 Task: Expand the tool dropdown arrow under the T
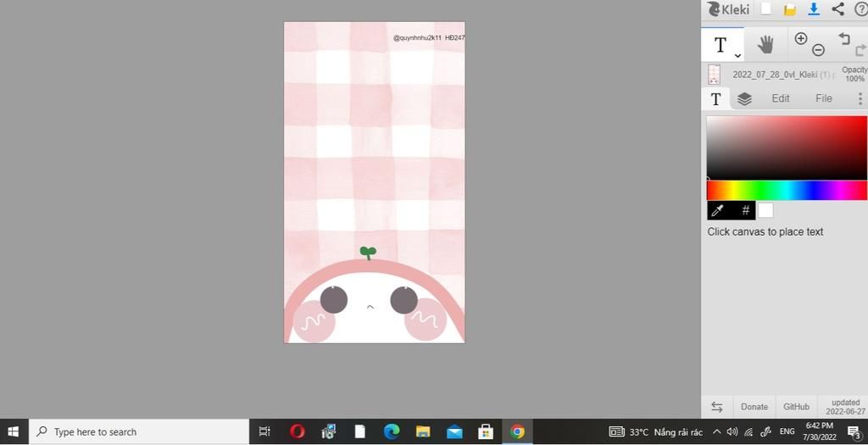737,55
